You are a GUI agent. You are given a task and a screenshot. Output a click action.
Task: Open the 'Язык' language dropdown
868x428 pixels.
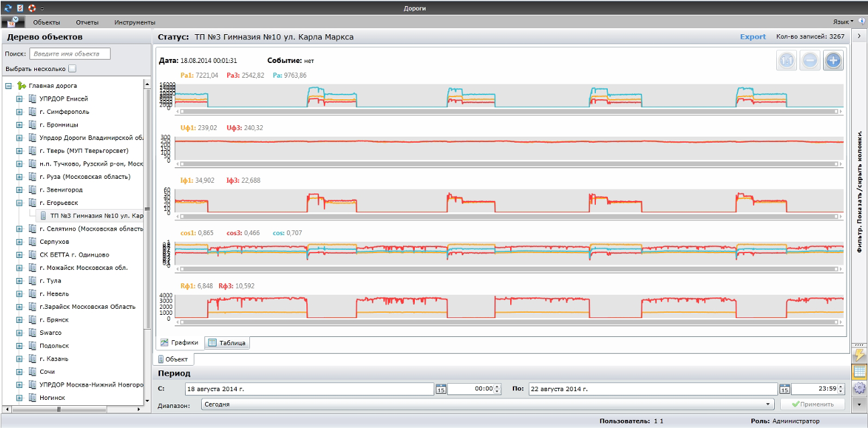pyautogui.click(x=843, y=22)
